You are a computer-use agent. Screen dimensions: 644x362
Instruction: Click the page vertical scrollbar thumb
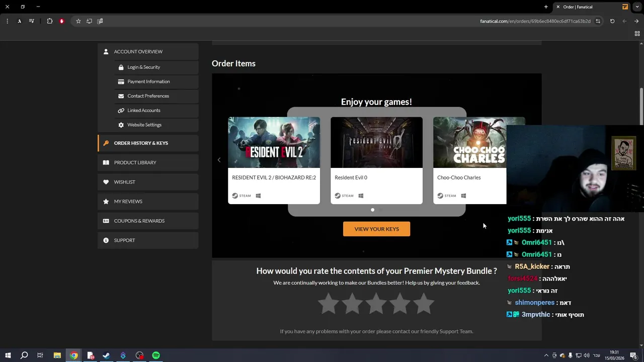641,108
